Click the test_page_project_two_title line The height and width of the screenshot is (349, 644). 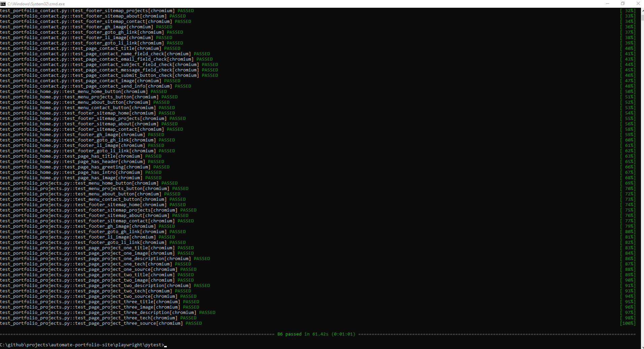pyautogui.click(x=97, y=275)
